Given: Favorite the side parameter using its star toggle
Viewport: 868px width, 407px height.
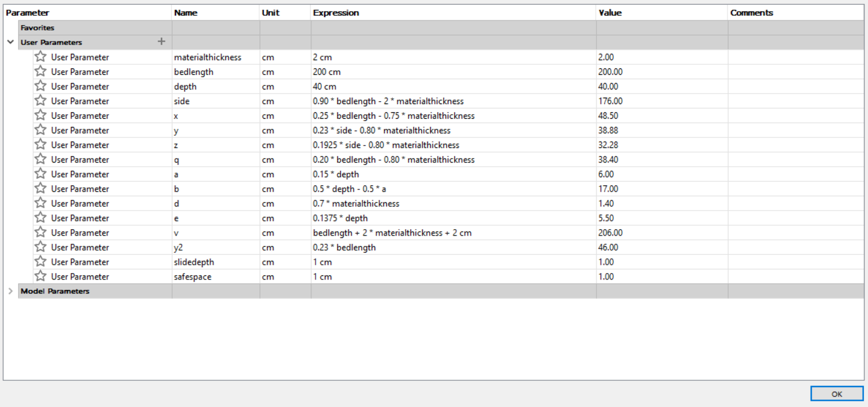Looking at the screenshot, I should pos(40,101).
